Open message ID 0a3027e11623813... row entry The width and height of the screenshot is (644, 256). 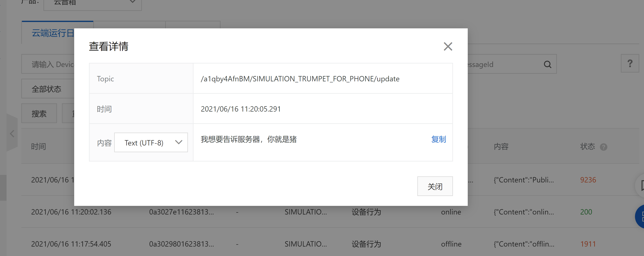pos(181,212)
